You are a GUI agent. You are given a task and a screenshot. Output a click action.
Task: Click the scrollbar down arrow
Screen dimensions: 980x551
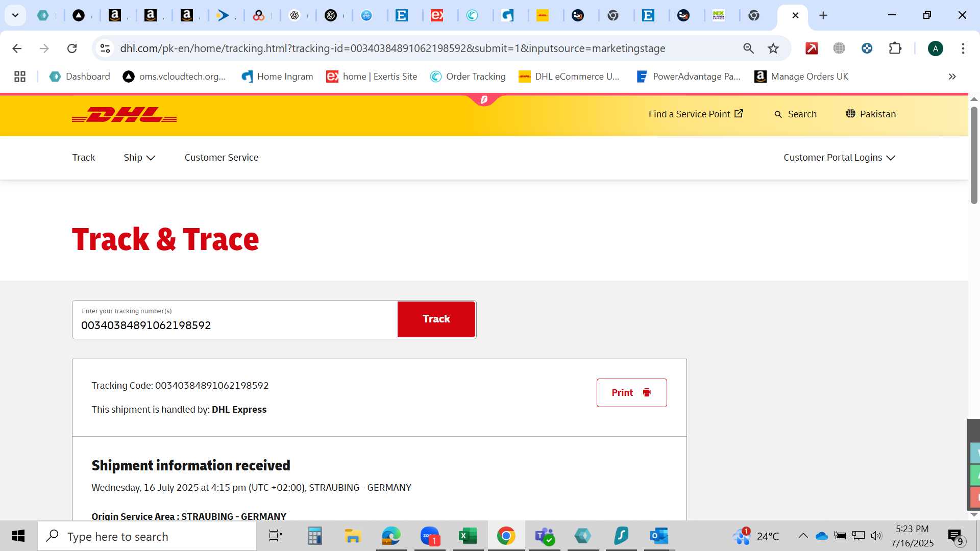pos(974,514)
